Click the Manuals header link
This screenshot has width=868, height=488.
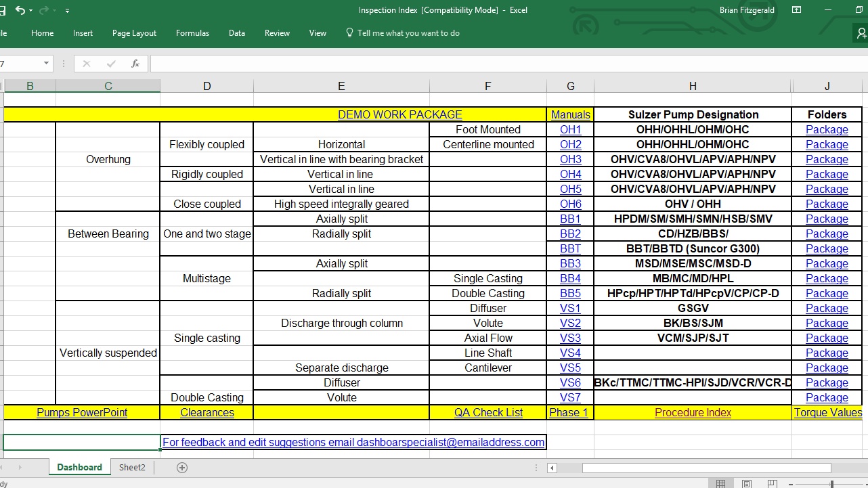(x=571, y=115)
